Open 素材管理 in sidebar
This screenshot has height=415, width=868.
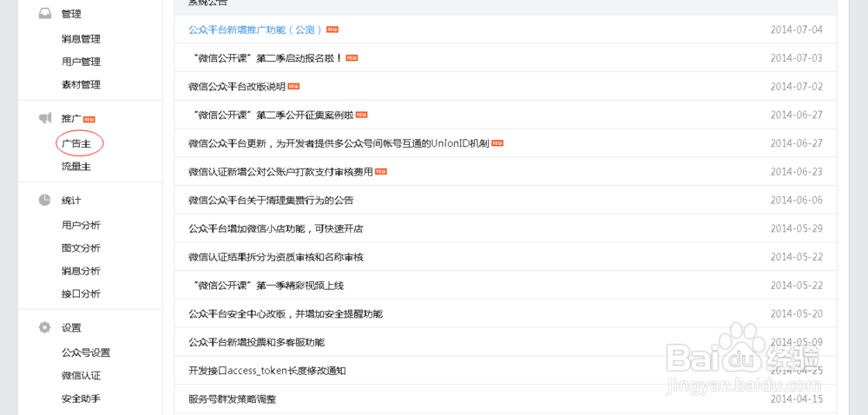coord(81,85)
